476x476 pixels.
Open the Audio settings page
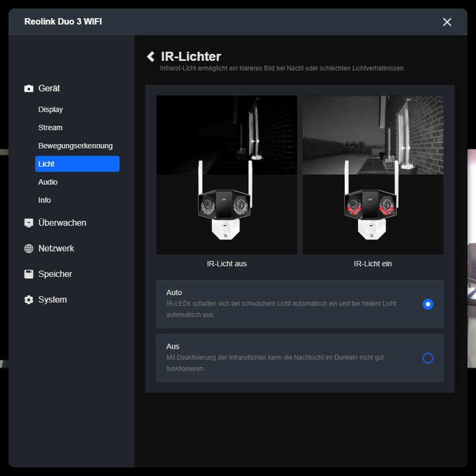click(47, 182)
